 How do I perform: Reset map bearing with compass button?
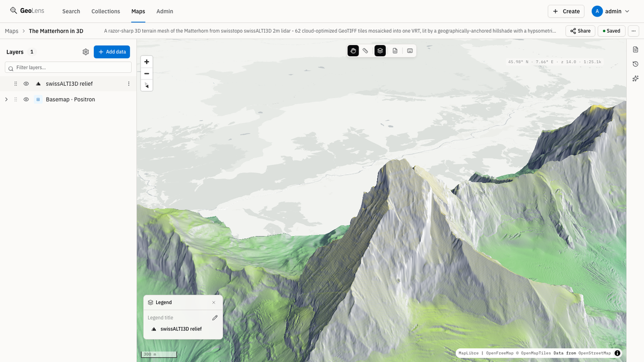click(x=147, y=85)
